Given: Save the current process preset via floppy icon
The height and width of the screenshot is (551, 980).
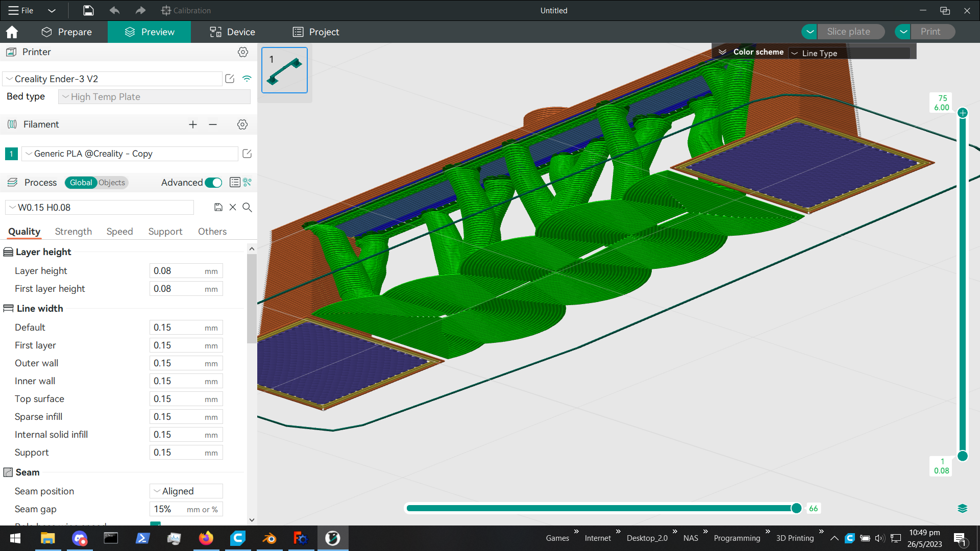Looking at the screenshot, I should click(218, 207).
